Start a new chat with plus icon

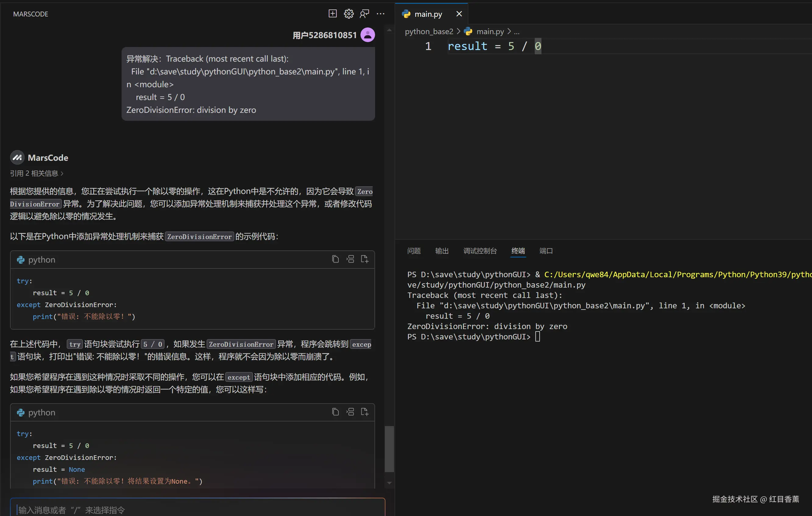332,13
